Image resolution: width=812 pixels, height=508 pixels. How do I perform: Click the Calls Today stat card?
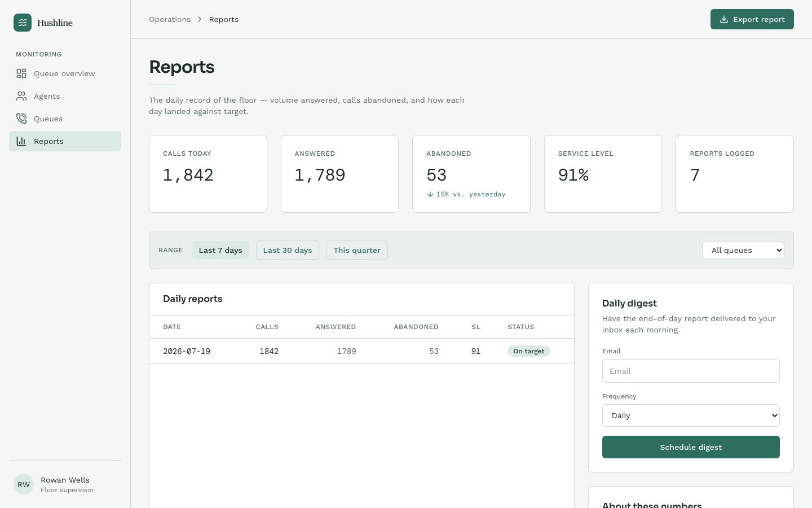[x=208, y=174]
